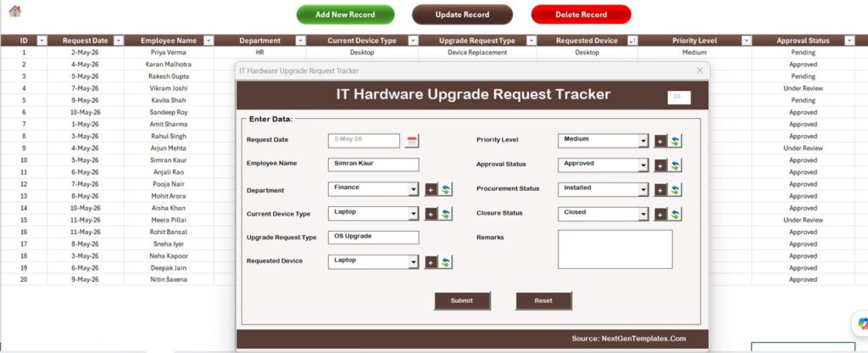Image resolution: width=868 pixels, height=353 pixels.
Task: Open the Current Device Type column filter arrow
Action: click(413, 41)
